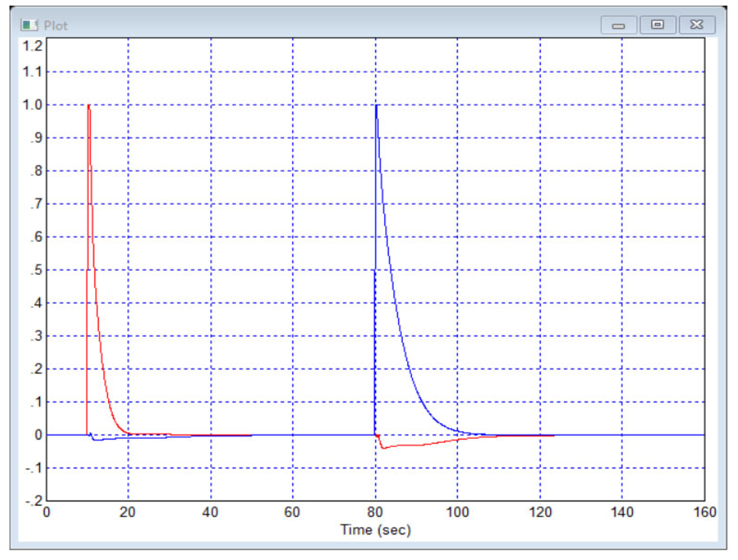The width and height of the screenshot is (738, 560).
Task: Click the y-axis value '.5'
Action: point(37,270)
